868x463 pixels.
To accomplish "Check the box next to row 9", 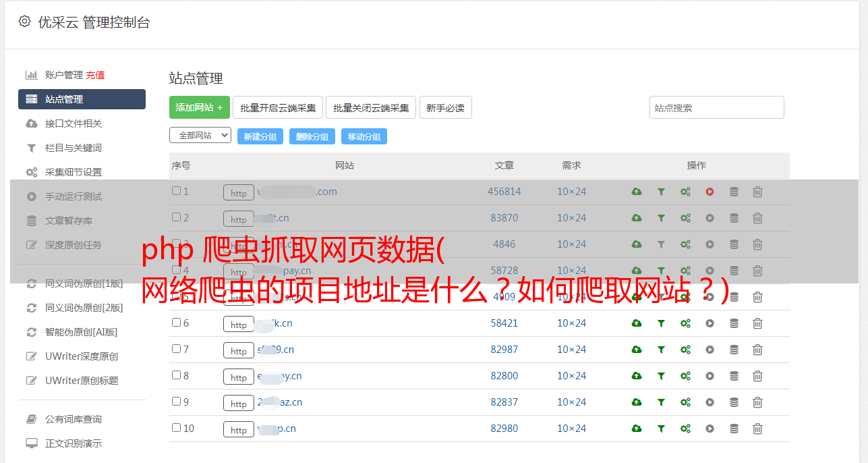I will pos(176,402).
